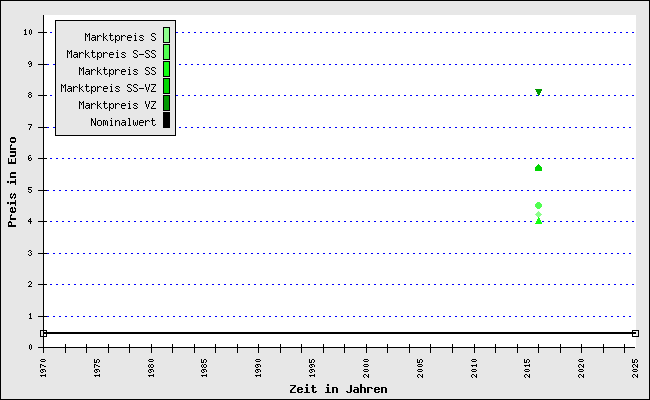Click the Marktpreis SS-VZ legend label
The image size is (650, 400).
[x=108, y=88]
